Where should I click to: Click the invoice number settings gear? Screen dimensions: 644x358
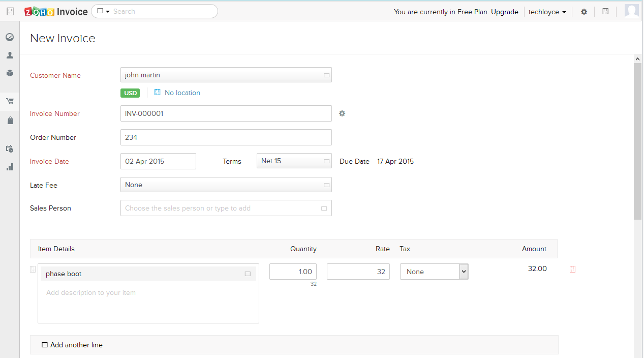pyautogui.click(x=342, y=113)
